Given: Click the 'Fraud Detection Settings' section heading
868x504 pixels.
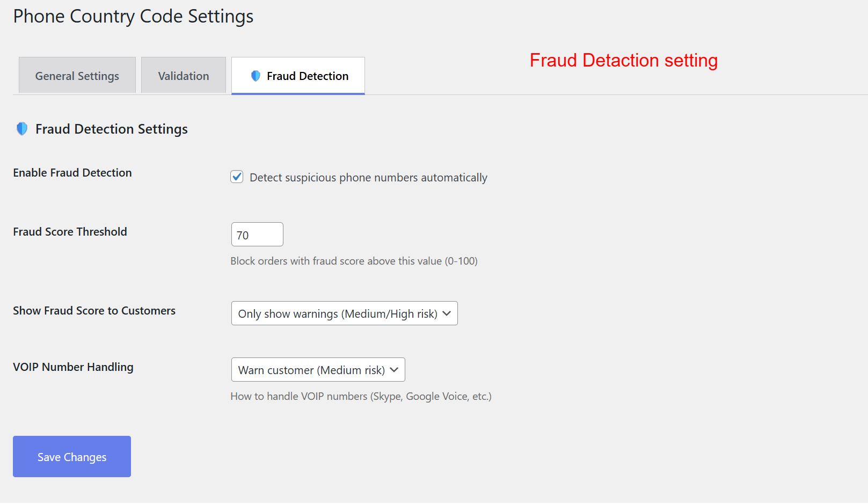Looking at the screenshot, I should tap(112, 129).
